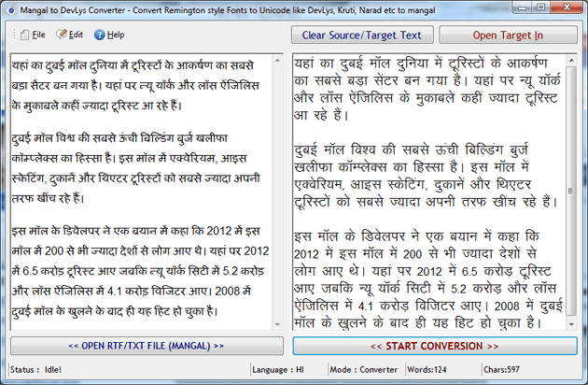This screenshot has width=588, height=385.
Task: Click the 'Mode : Converter' status entry
Action: coord(363,370)
